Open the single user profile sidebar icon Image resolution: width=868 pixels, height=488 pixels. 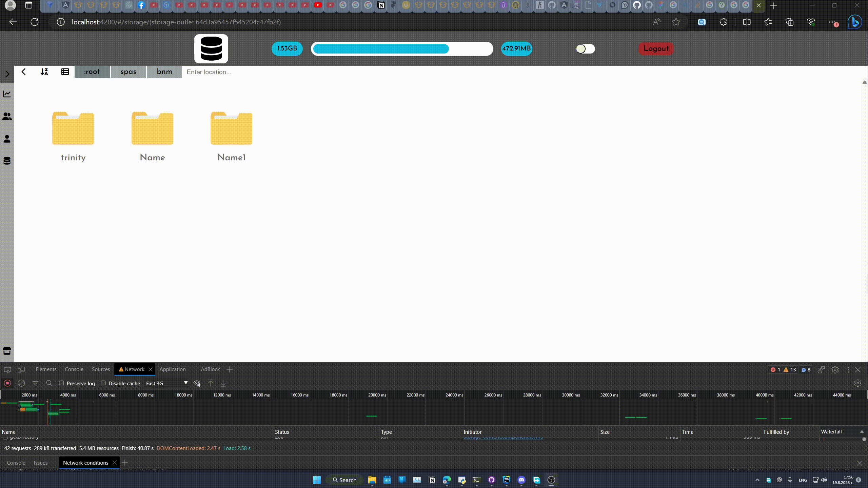(x=7, y=139)
